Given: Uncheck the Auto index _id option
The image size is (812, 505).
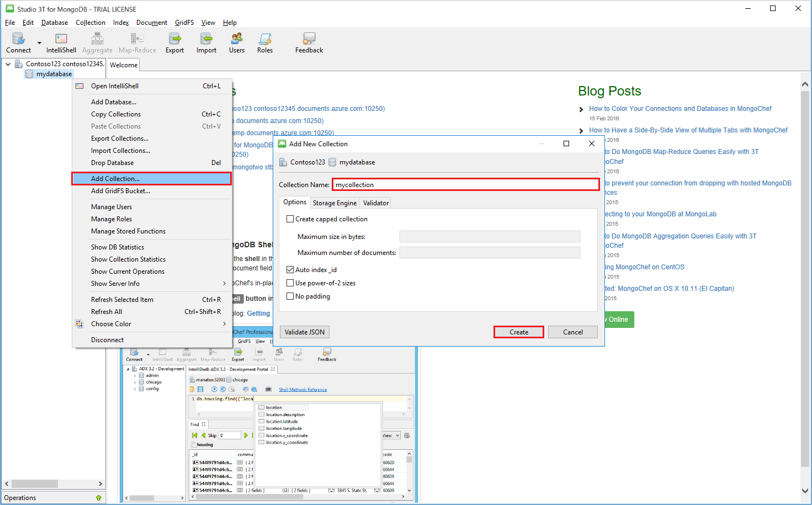Looking at the screenshot, I should pyautogui.click(x=290, y=269).
